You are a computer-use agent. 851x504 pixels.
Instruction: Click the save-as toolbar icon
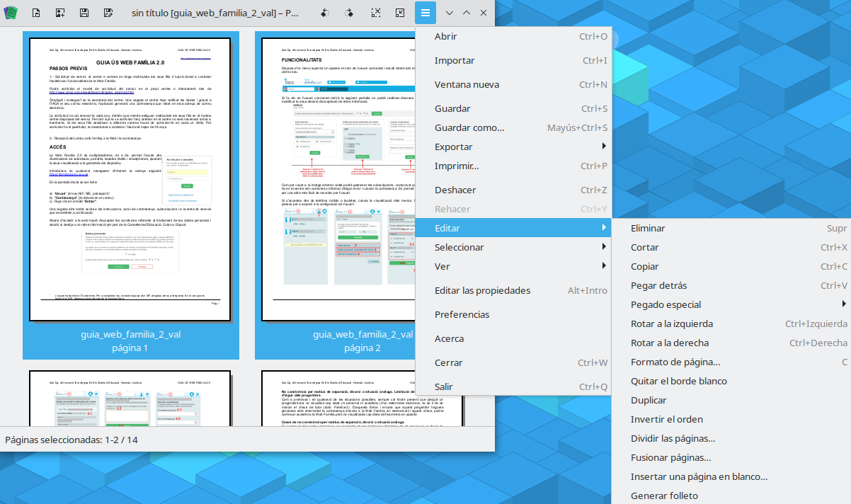(108, 13)
